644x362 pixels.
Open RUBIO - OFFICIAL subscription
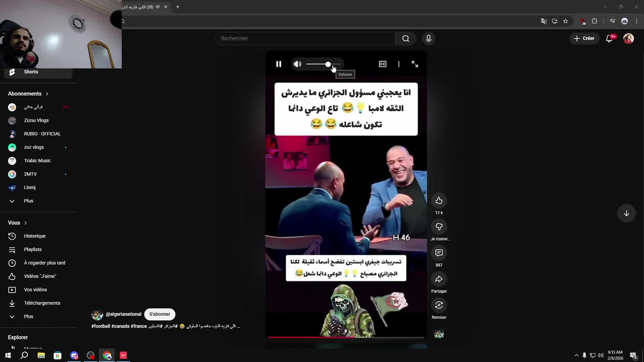coord(38,134)
